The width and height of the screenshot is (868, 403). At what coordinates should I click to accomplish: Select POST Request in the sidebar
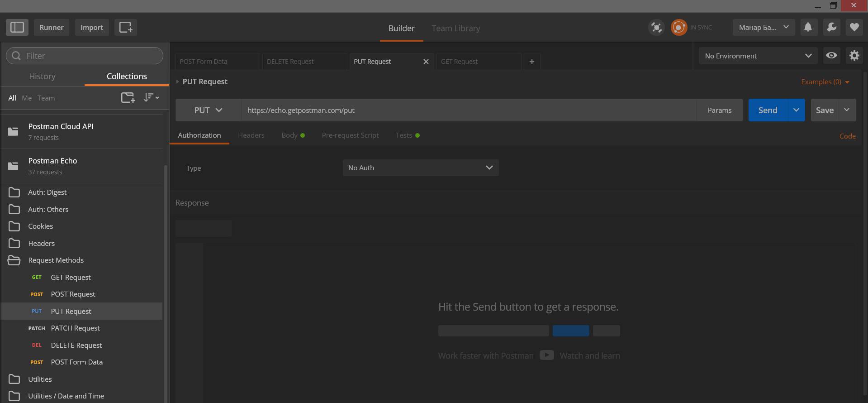(82, 294)
